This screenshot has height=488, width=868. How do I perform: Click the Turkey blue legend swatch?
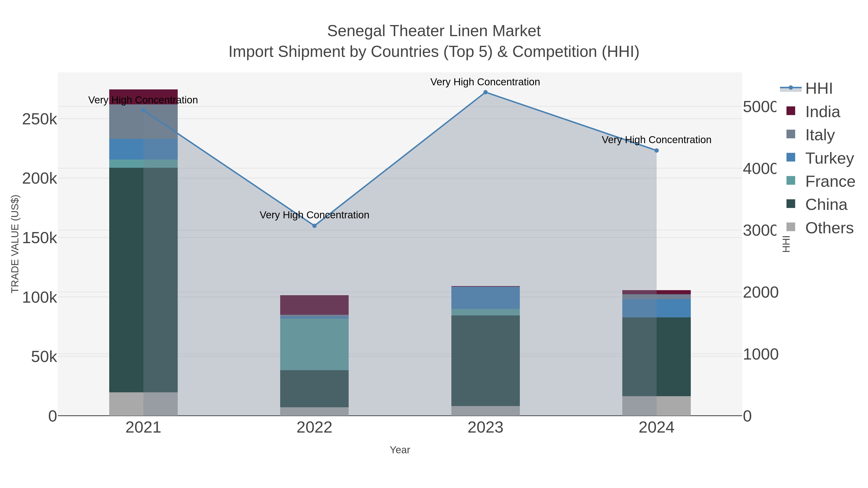[791, 157]
